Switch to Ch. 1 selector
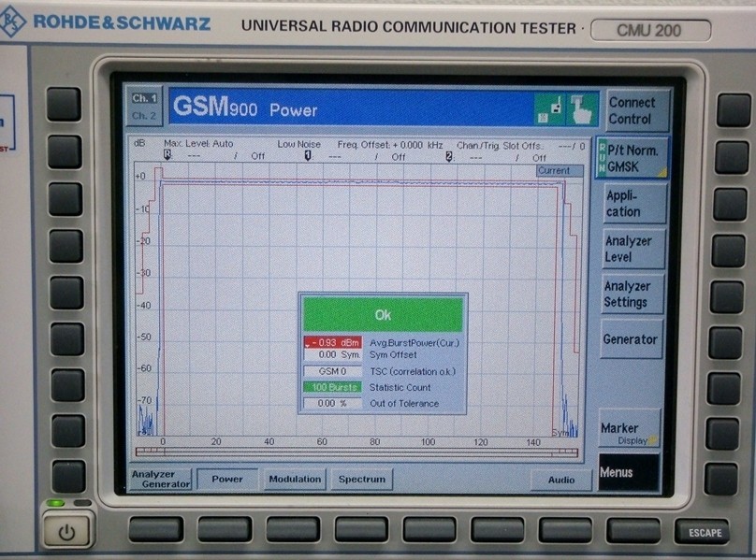The image size is (756, 560). point(144,98)
